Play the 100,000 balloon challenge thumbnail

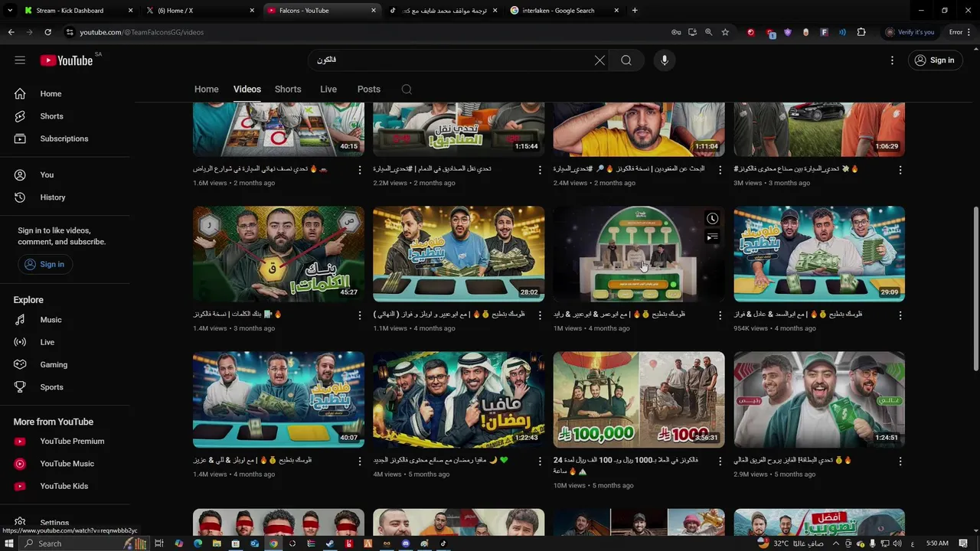[639, 399]
